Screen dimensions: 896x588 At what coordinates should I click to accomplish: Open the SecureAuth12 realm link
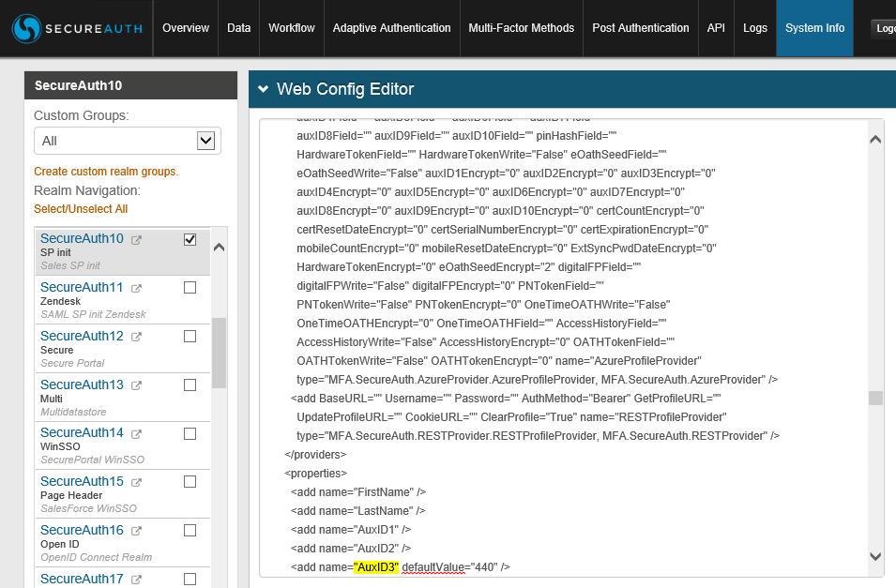[82, 336]
